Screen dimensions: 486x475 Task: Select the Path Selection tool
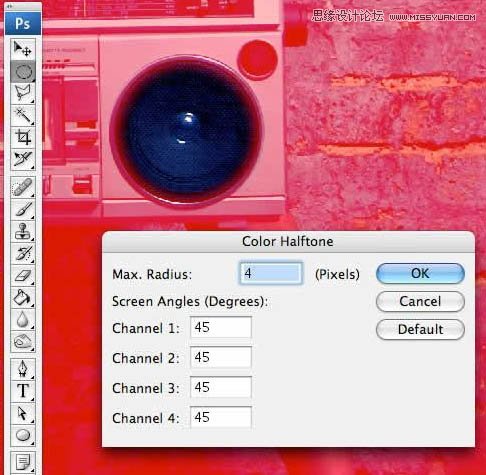pyautogui.click(x=23, y=413)
